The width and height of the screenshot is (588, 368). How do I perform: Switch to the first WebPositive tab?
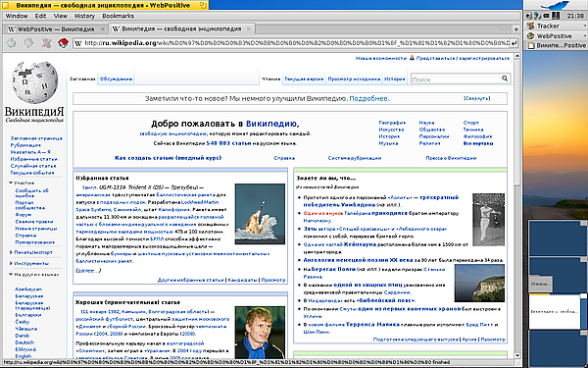point(56,28)
